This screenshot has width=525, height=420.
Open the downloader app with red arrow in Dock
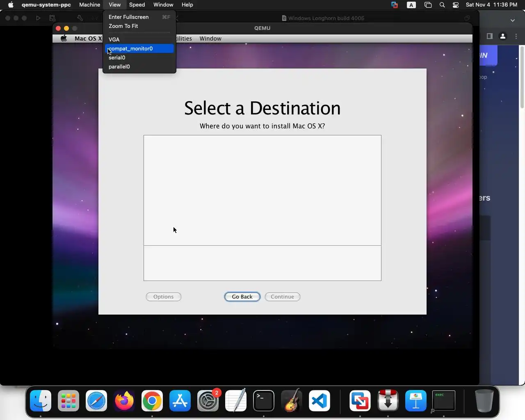coord(388,401)
